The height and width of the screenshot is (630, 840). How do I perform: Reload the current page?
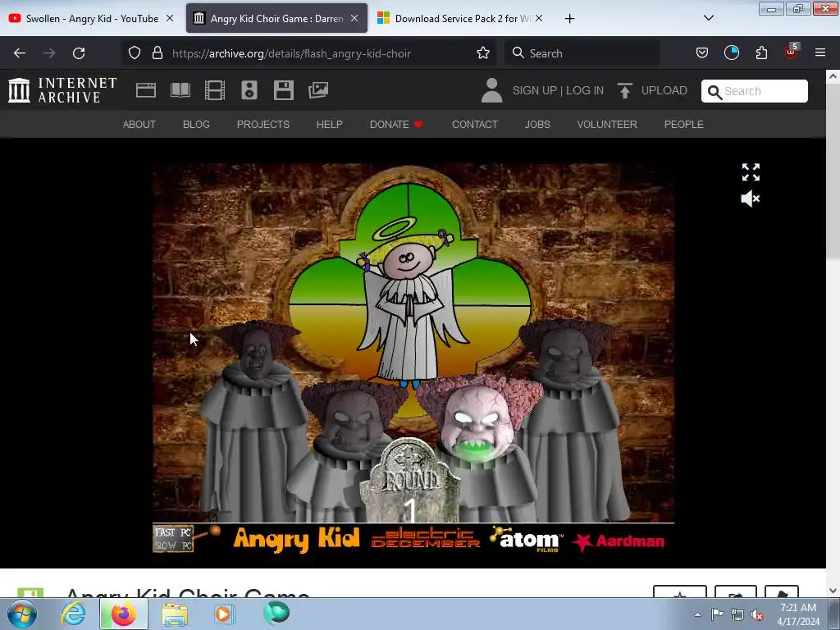pyautogui.click(x=79, y=53)
